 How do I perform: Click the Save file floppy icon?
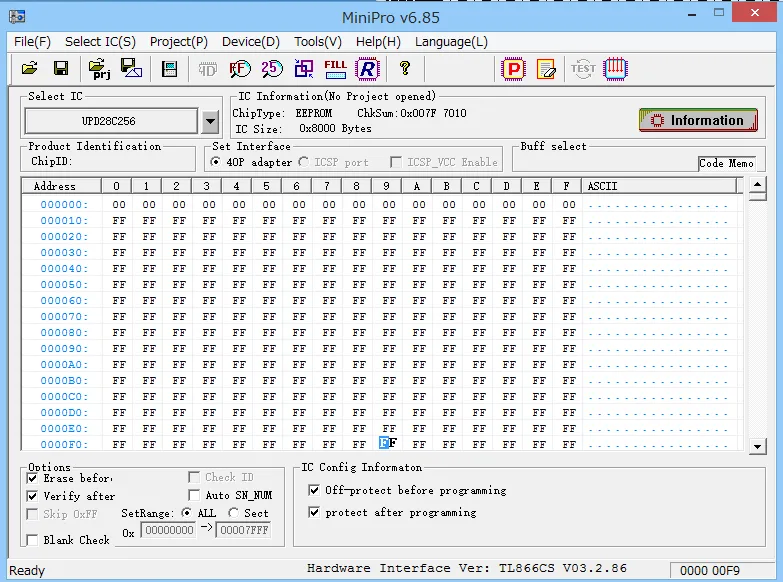point(61,68)
